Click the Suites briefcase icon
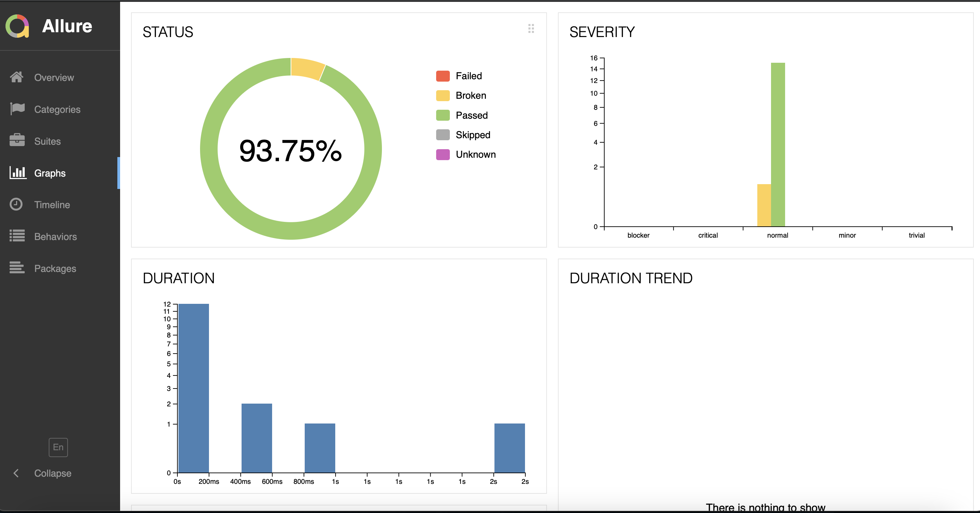 pos(17,141)
